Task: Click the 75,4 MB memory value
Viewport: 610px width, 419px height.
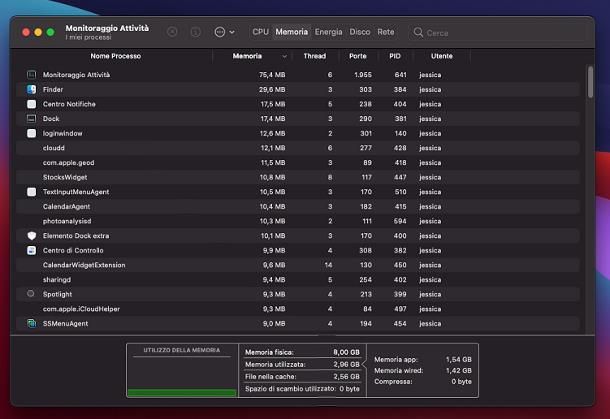Action: point(272,75)
